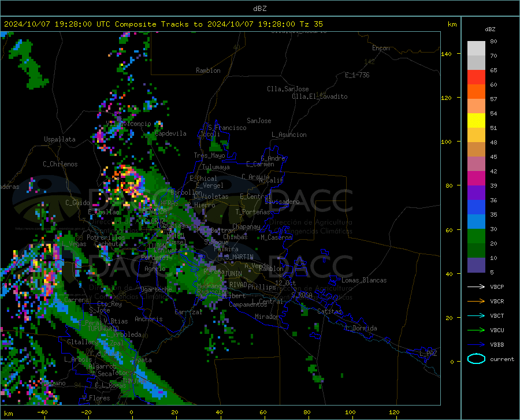The height and width of the screenshot is (420, 520).
Task: Click the Tulumaya place label
Action: click(216, 167)
